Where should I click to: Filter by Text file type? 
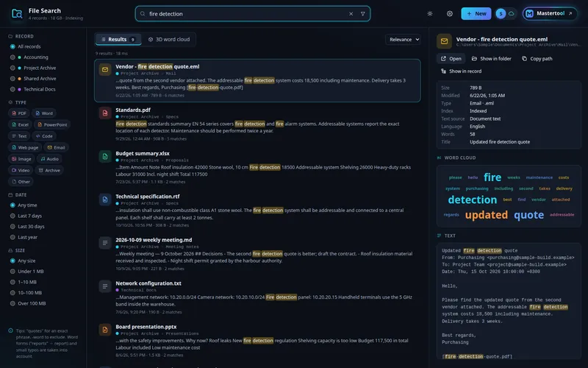click(19, 136)
